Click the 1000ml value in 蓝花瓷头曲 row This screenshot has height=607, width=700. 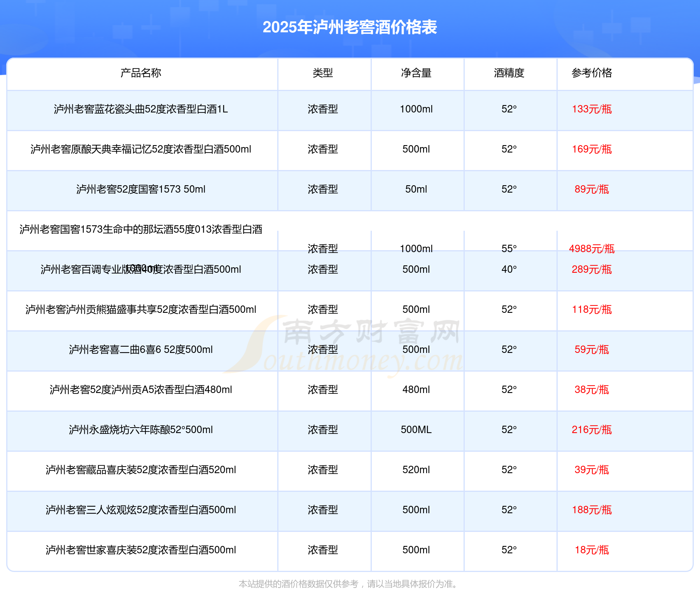tap(416, 109)
